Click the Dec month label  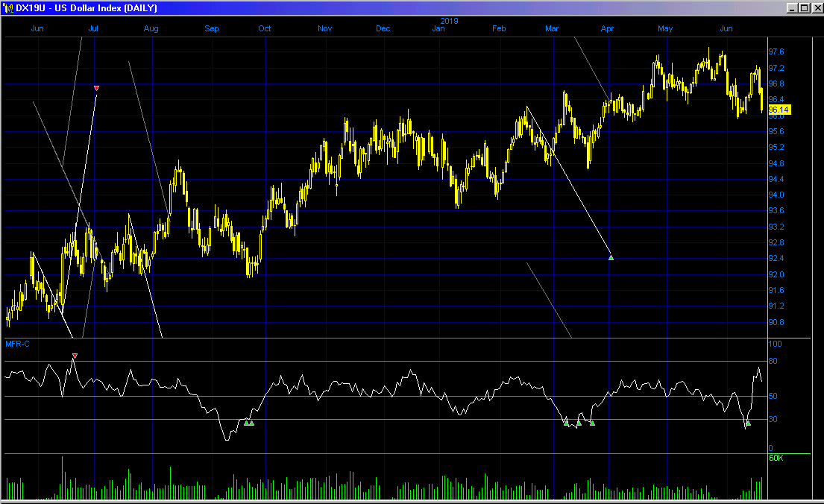[383, 28]
